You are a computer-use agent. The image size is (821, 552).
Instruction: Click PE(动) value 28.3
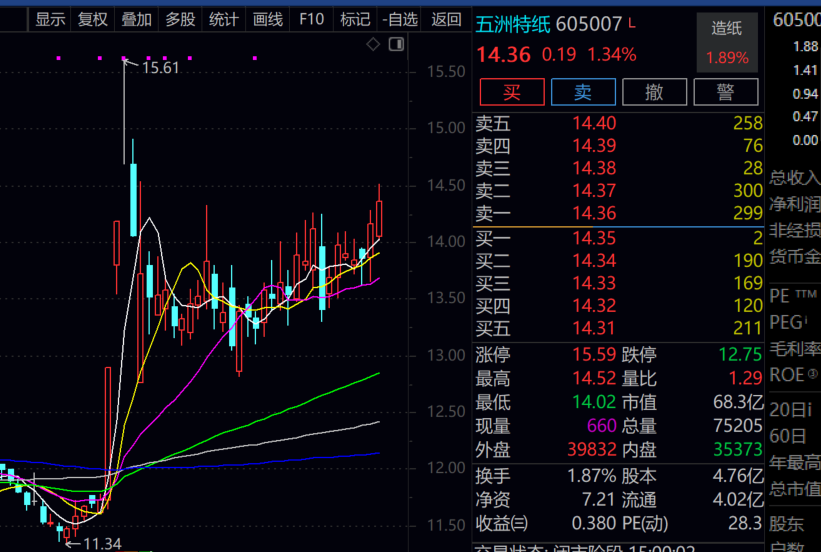(x=745, y=523)
